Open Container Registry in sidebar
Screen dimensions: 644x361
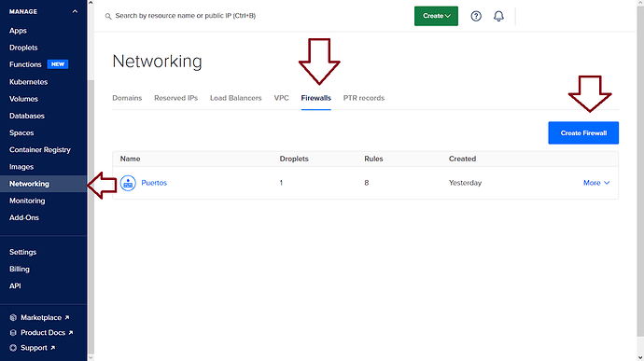40,150
